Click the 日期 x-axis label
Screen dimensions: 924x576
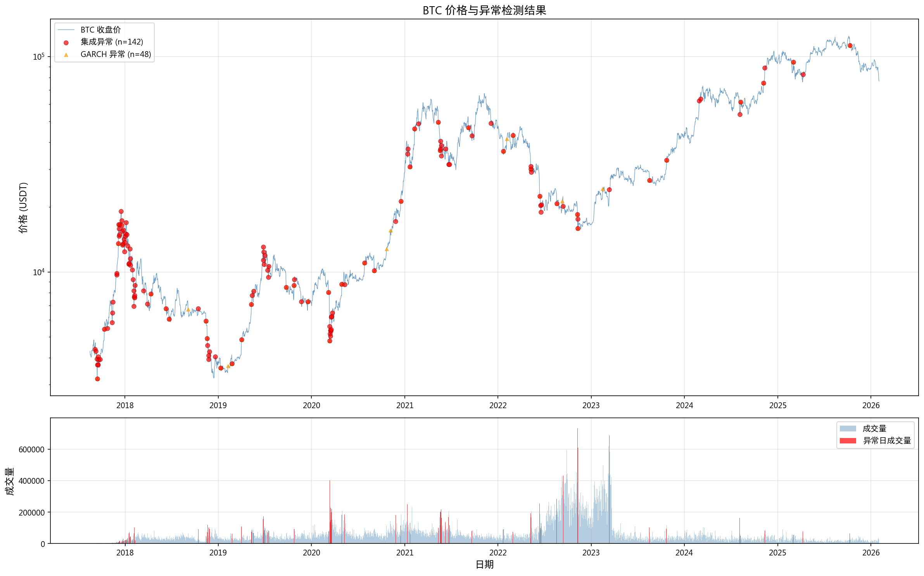[x=484, y=564]
